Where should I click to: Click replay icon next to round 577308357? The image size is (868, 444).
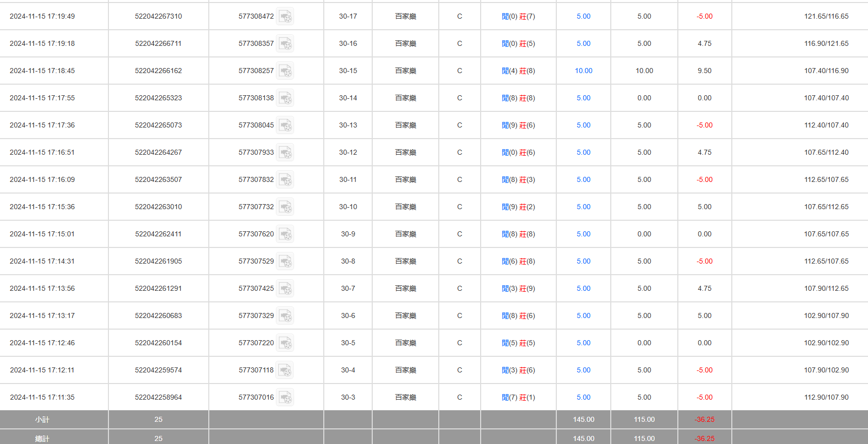click(285, 44)
